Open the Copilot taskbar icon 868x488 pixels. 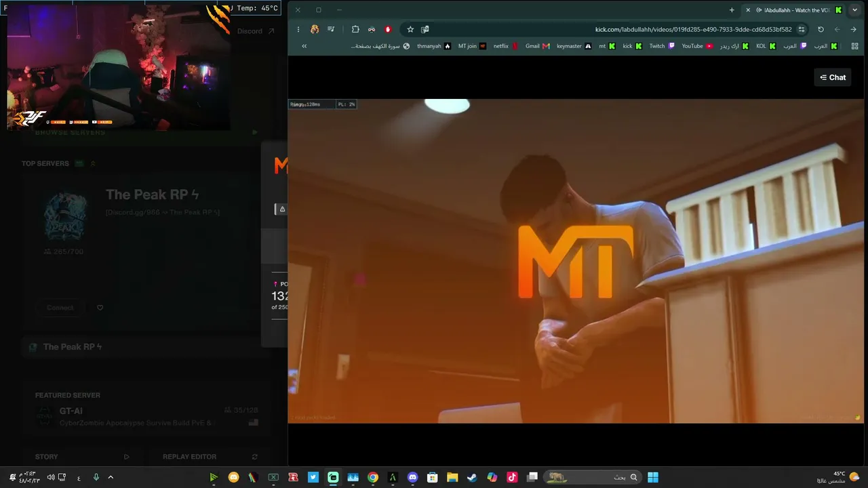492,477
